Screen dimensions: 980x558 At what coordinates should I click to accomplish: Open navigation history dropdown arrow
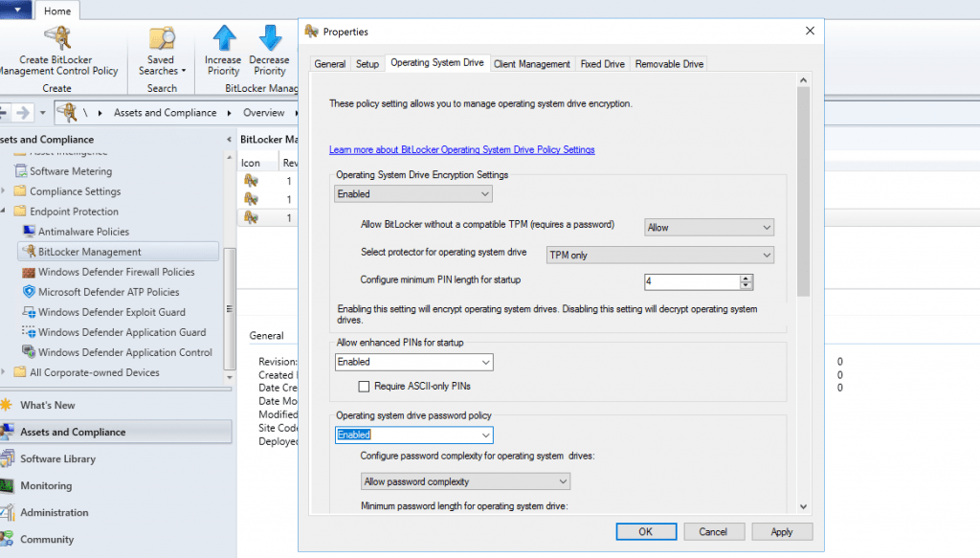[42, 113]
